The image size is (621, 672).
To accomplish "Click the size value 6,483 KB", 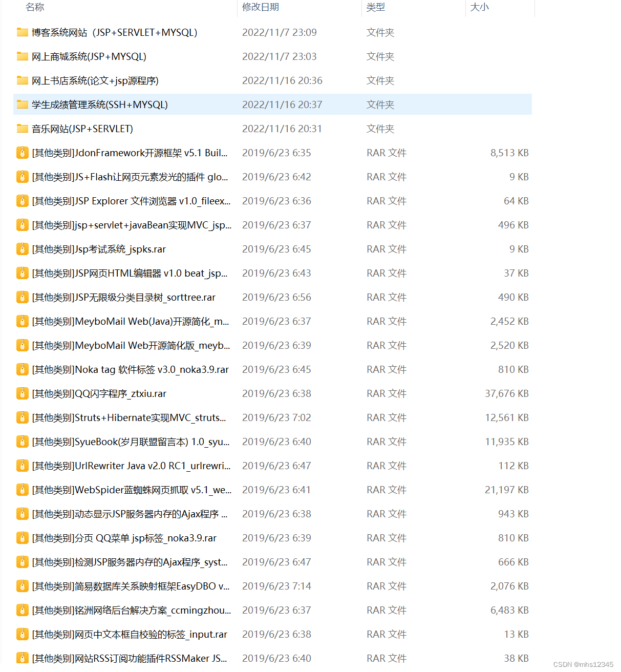I will 509,610.
